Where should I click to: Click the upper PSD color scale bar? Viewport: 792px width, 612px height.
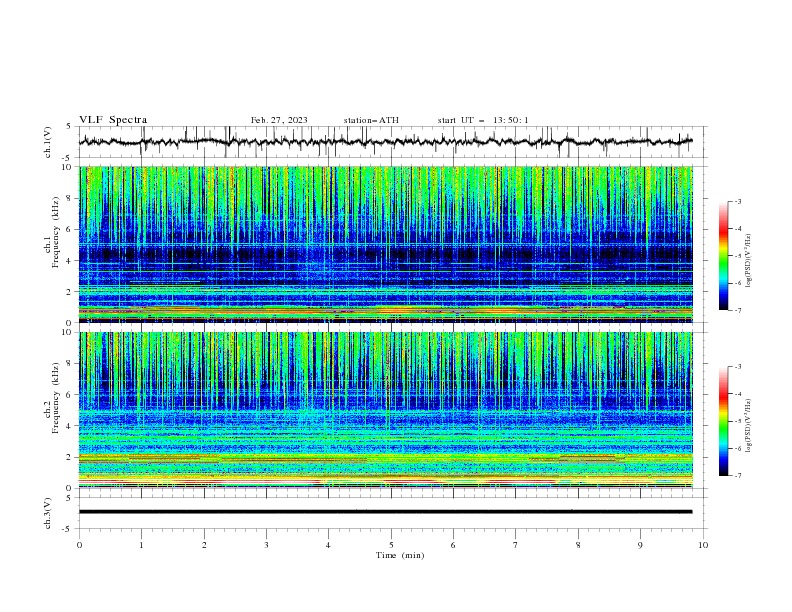(x=724, y=256)
